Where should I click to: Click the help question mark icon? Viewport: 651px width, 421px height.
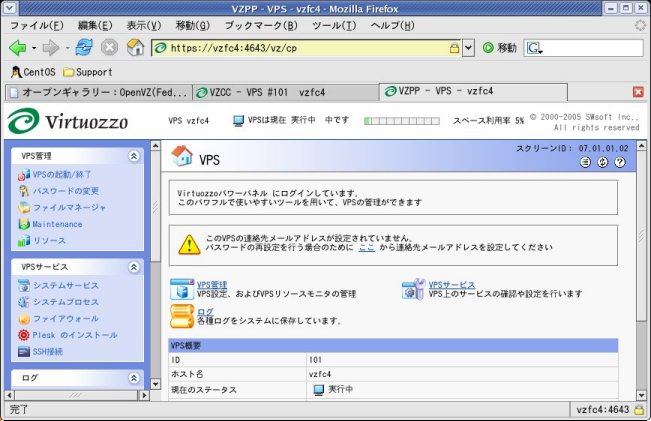(620, 162)
